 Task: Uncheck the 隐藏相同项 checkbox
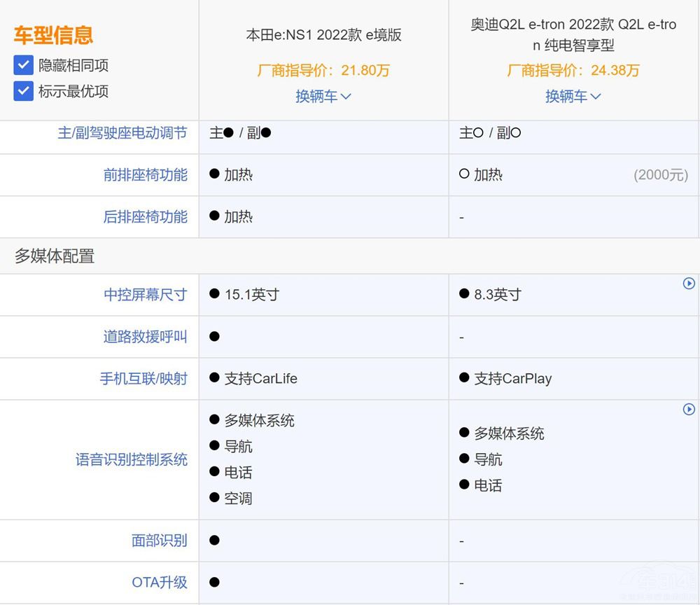(x=24, y=66)
